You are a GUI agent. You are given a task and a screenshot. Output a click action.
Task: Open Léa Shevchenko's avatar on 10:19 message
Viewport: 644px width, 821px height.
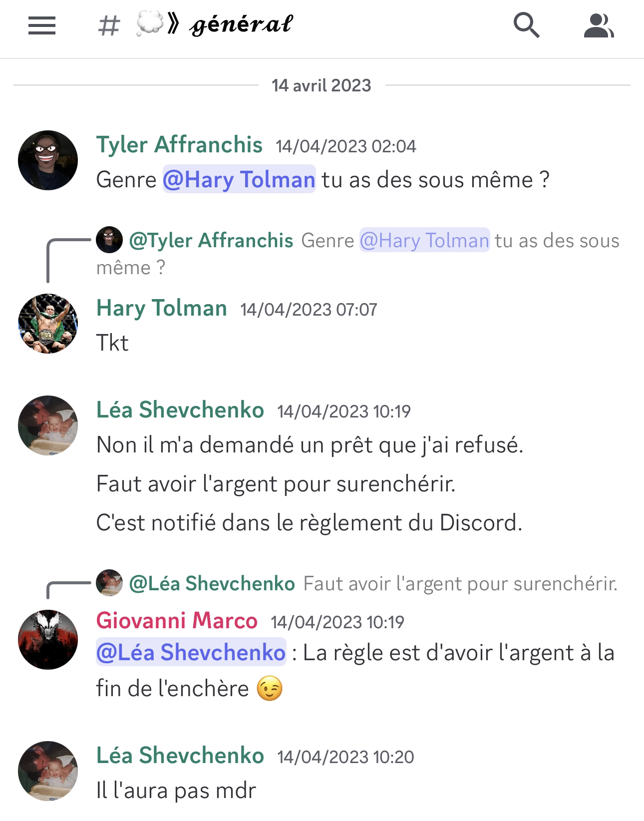tap(48, 425)
